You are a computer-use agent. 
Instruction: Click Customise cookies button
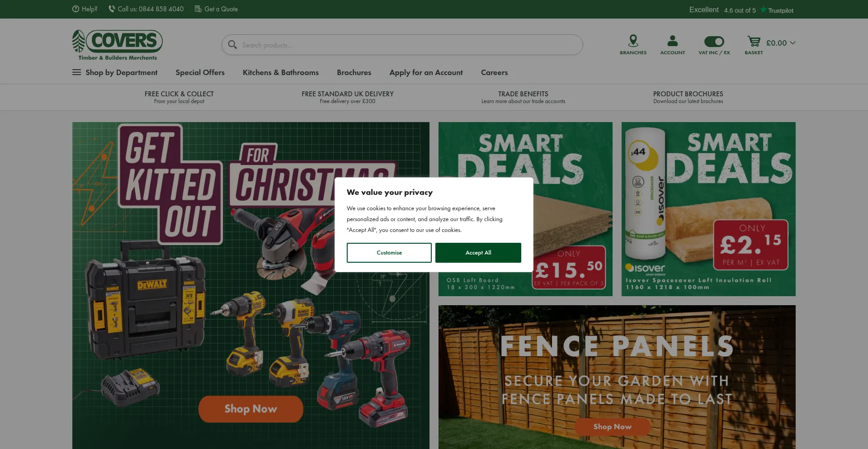tap(389, 253)
